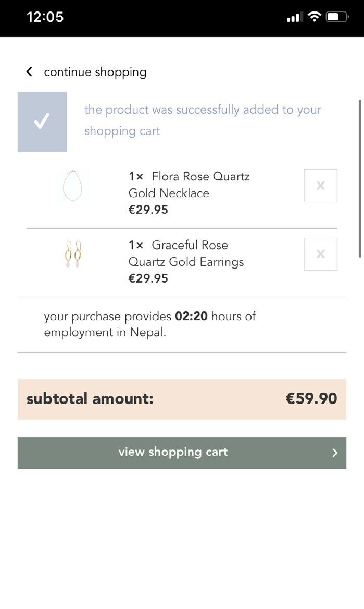Viewport: 364px width, 609px height.
Task: Tap the successfully added confirmation message
Action: point(203,120)
